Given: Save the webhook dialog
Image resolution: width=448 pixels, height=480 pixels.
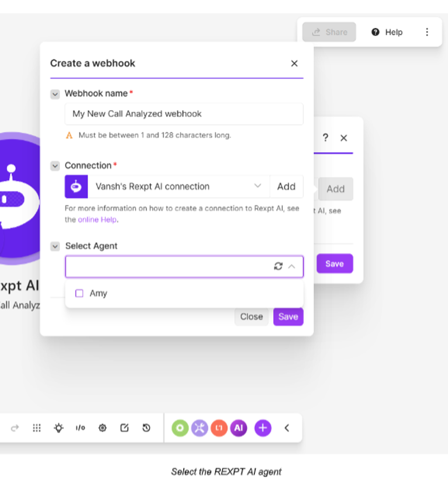Looking at the screenshot, I should pos(288,316).
